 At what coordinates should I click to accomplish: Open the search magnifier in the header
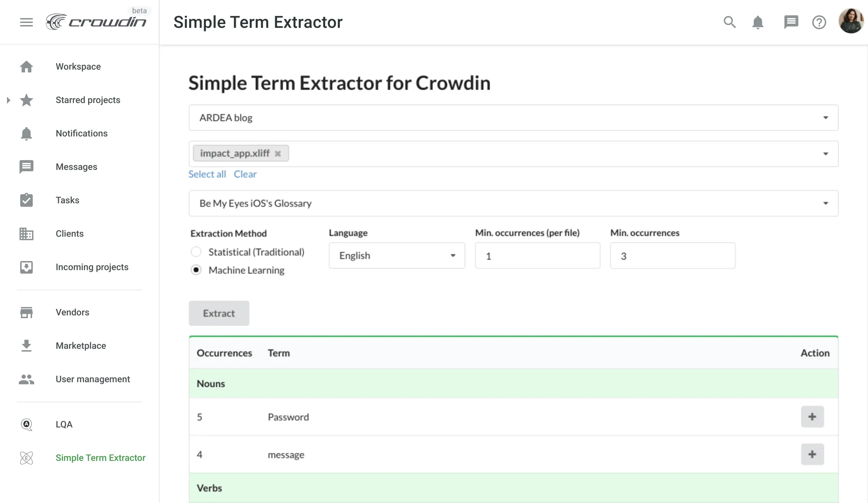pyautogui.click(x=730, y=22)
